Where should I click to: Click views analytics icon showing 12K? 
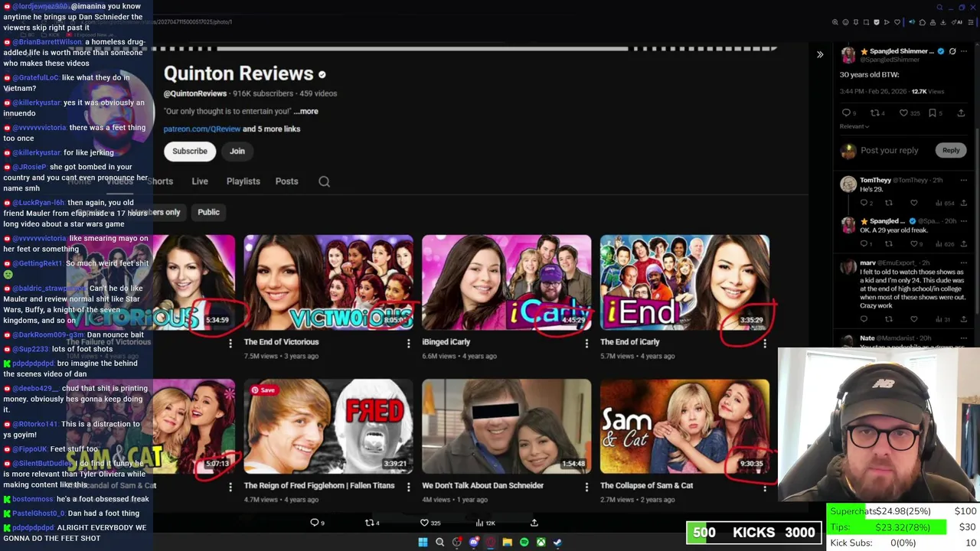[479, 523]
